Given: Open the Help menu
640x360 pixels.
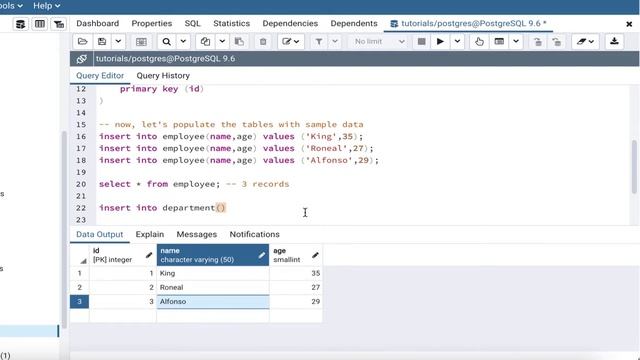Looking at the screenshot, I should tap(46, 6).
